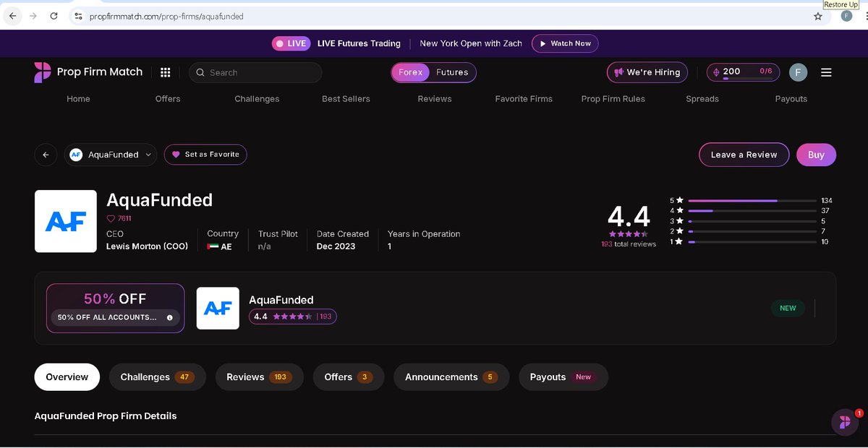This screenshot has width=868, height=448.
Task: Click the 4.4 rating badge in offer card
Action: (x=293, y=316)
